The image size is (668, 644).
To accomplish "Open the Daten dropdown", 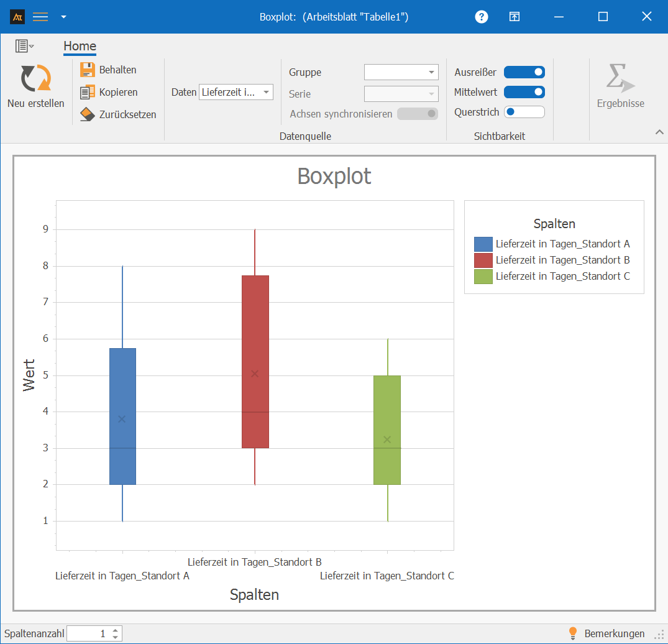I will point(236,93).
